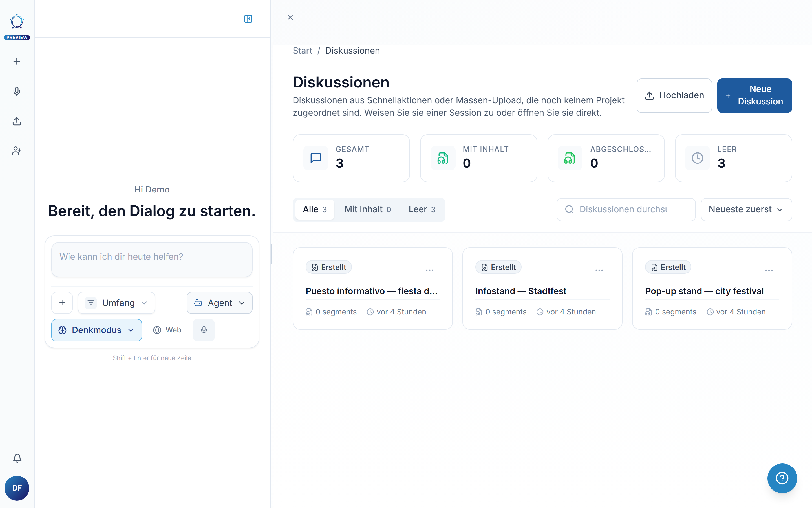Screen dimensions: 812x508
Task: Click the Erstellt badge on the Pop-up stand card
Action: click(x=668, y=267)
